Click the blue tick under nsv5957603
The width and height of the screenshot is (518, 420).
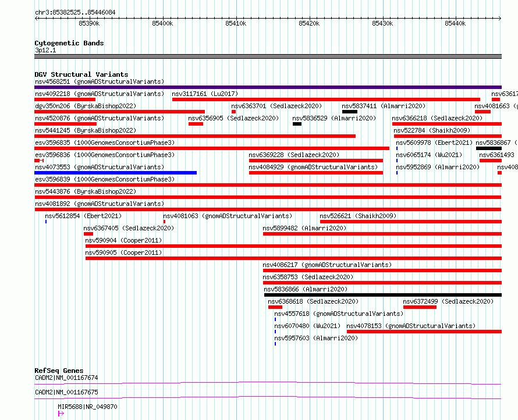click(x=275, y=344)
